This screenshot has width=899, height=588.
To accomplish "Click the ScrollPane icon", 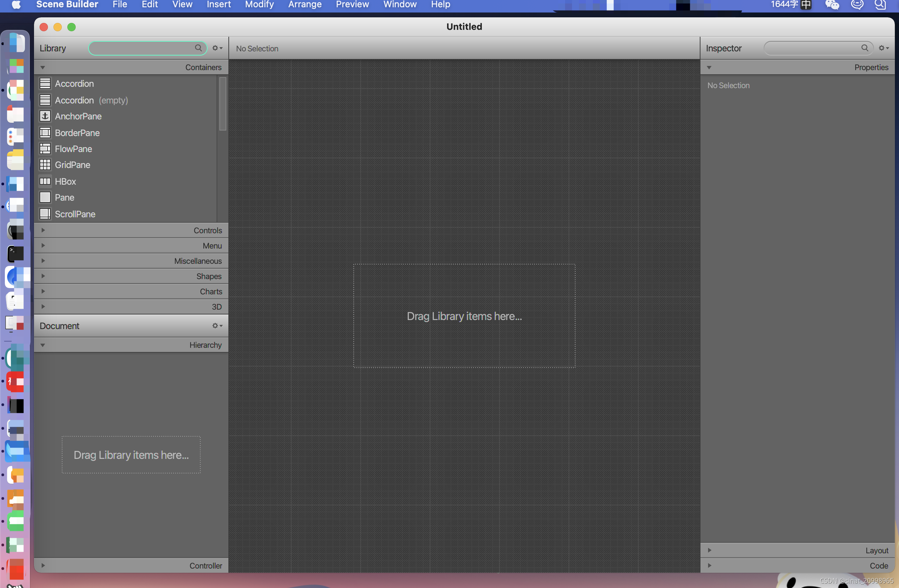I will [x=45, y=214].
